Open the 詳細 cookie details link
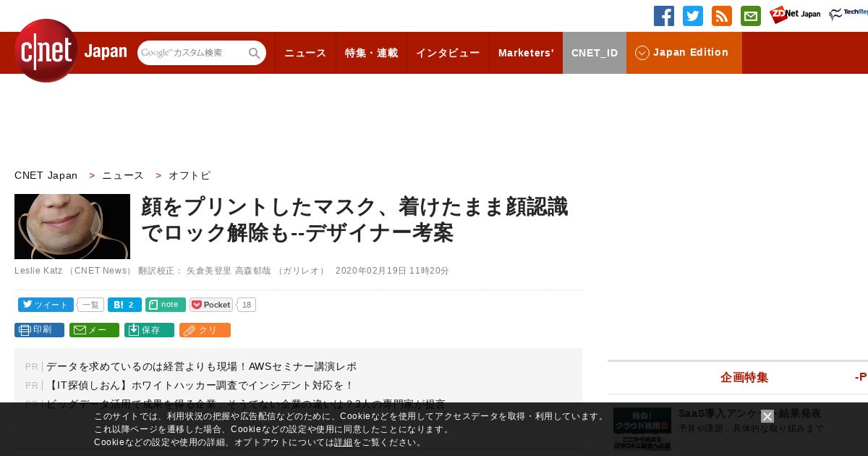This screenshot has height=456, width=868. (x=344, y=442)
